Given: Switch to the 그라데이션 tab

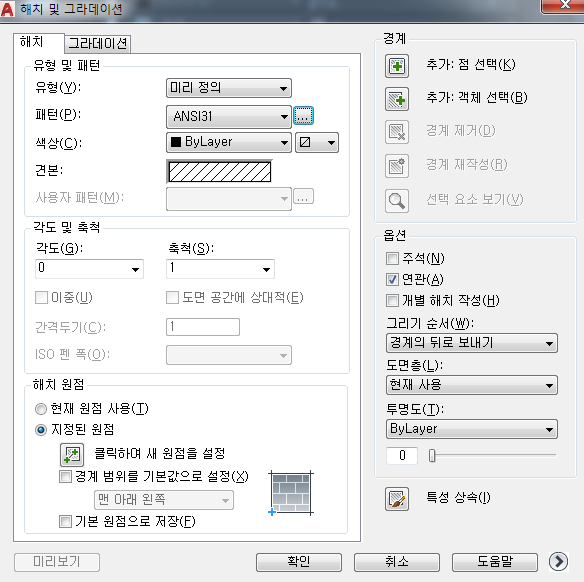Looking at the screenshot, I should point(98,44).
